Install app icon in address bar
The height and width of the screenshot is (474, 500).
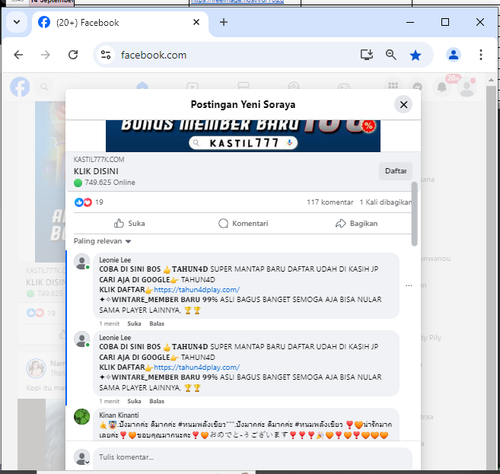click(367, 55)
